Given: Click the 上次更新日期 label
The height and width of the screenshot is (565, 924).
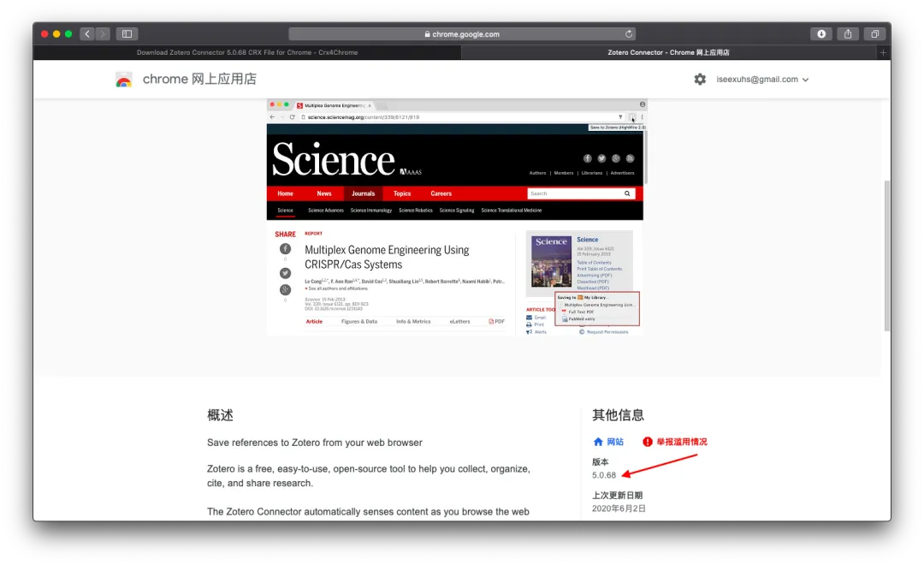Looking at the screenshot, I should click(x=618, y=496).
